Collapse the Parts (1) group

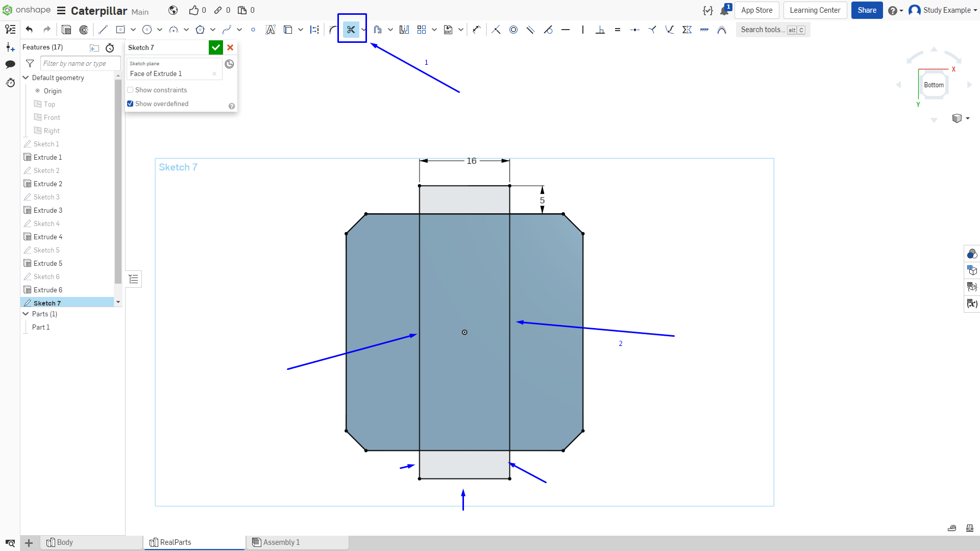[x=26, y=314]
